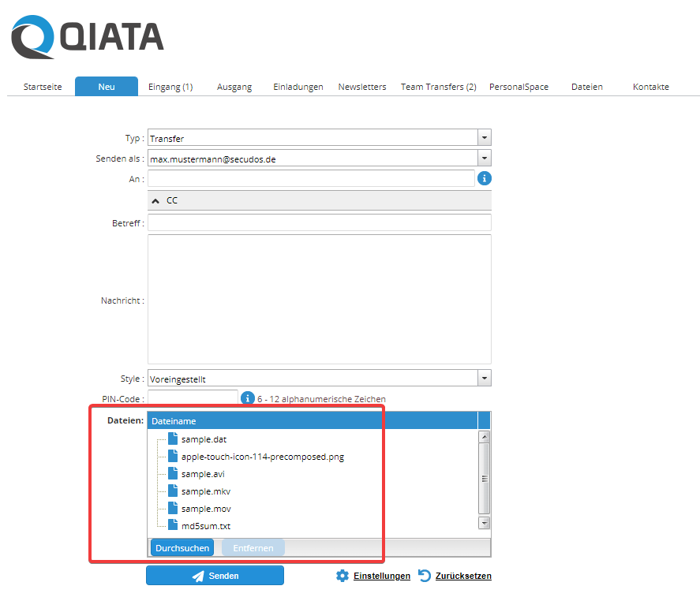Click the QIATA logo
Viewport: 700px width, 612px height.
88,38
